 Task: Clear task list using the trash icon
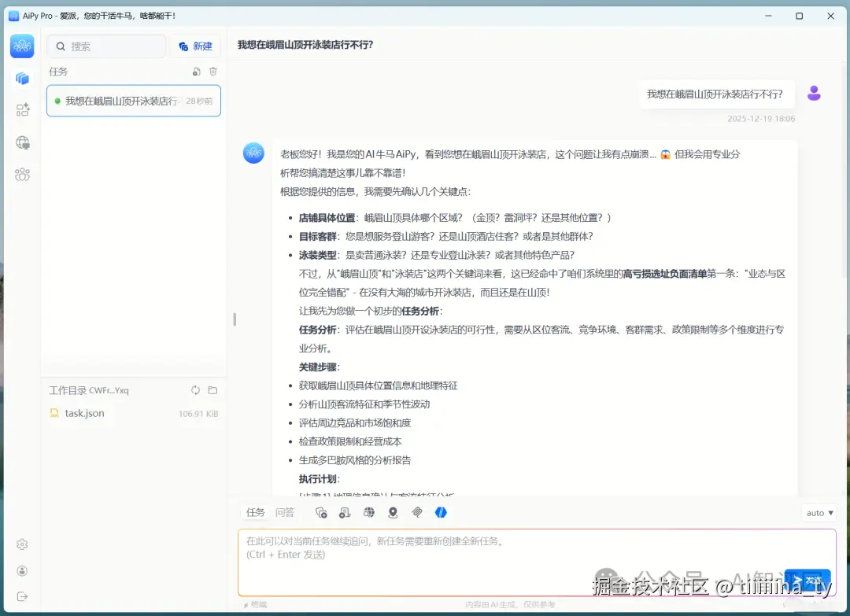click(212, 71)
